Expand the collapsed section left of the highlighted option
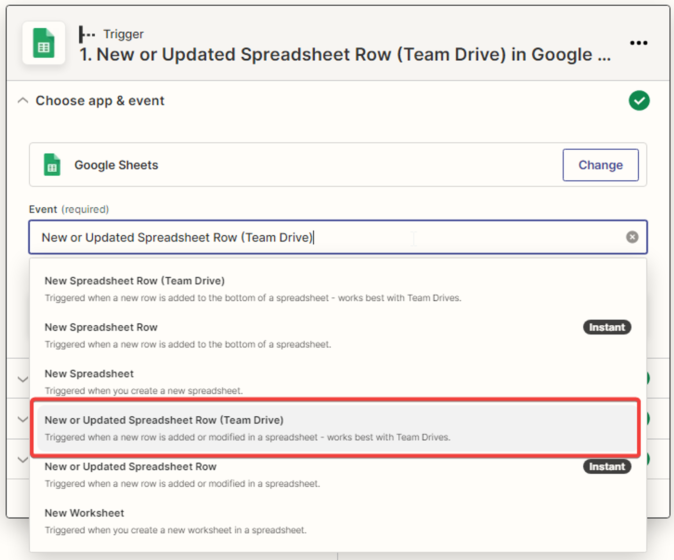This screenshot has width=674, height=560. [x=23, y=420]
